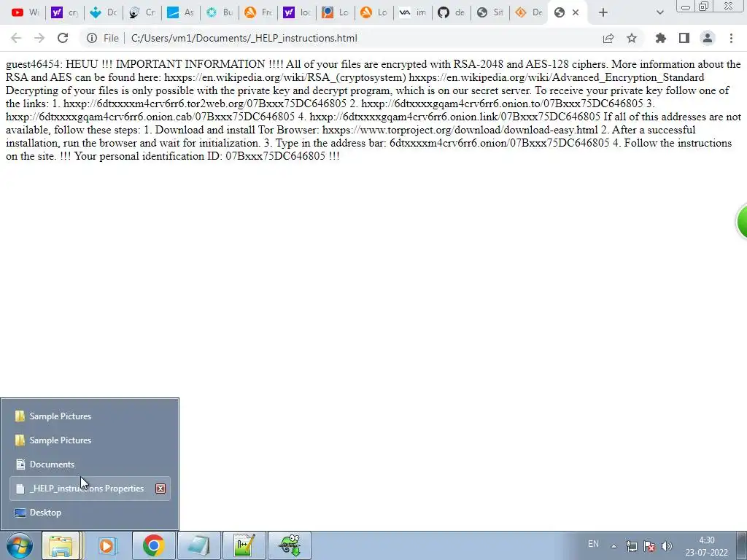
Task: Switch to the YouTube tab
Action: [x=26, y=12]
